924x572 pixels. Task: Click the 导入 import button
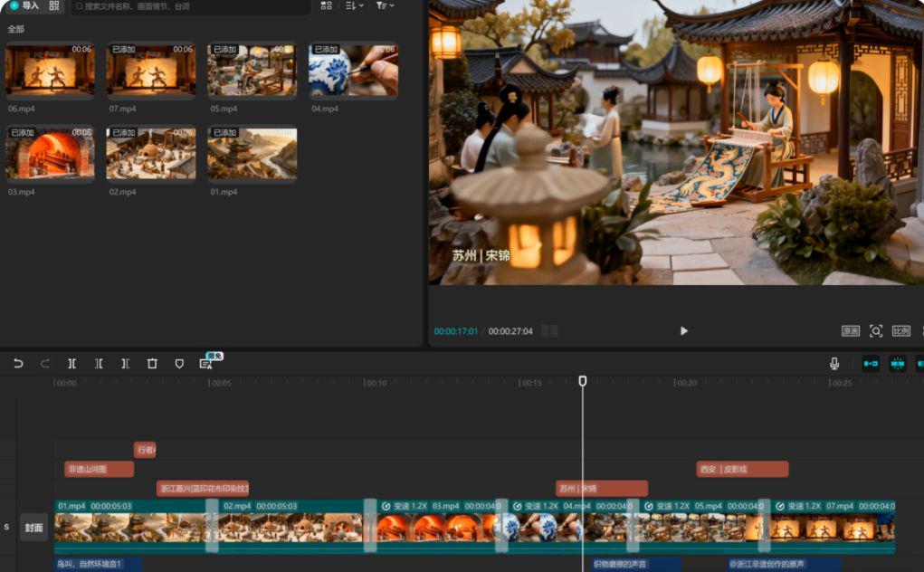[24, 5]
